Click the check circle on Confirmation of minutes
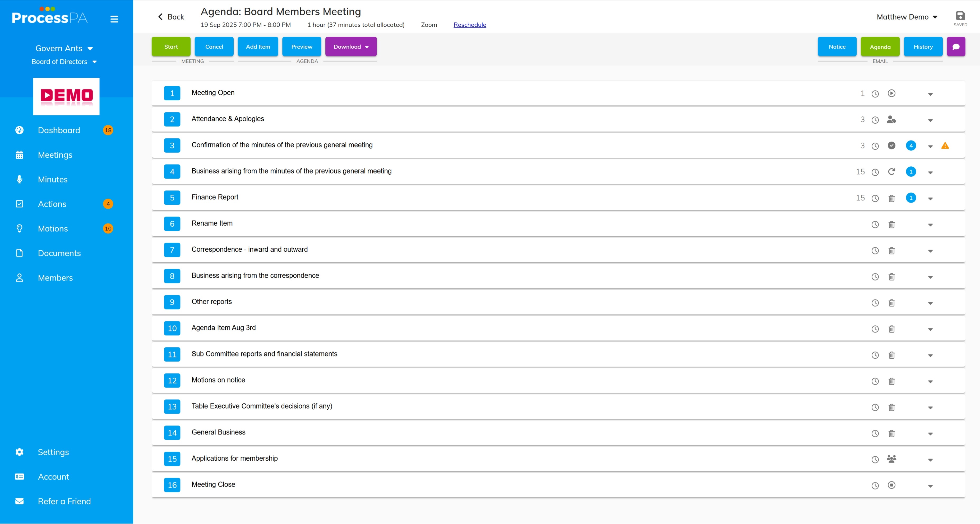The height and width of the screenshot is (524, 980). pyautogui.click(x=891, y=146)
